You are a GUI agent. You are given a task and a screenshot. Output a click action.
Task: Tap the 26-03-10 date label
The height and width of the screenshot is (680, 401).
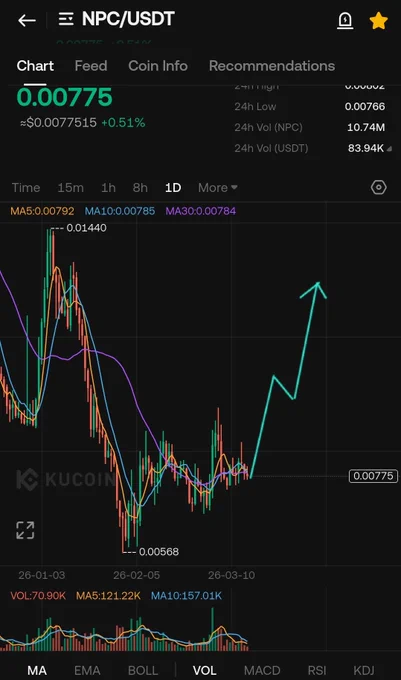[x=231, y=575]
